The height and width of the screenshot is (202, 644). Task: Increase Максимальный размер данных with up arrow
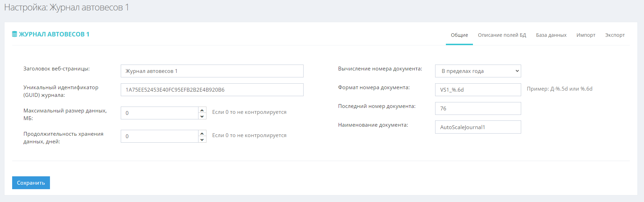202,110
